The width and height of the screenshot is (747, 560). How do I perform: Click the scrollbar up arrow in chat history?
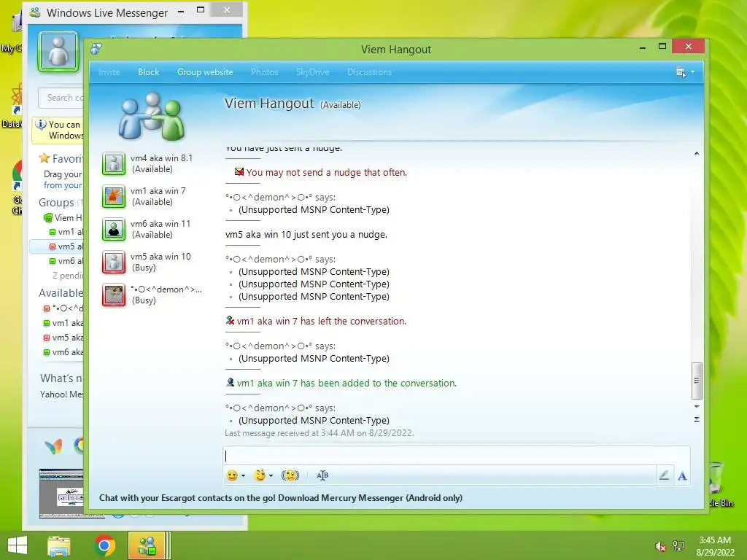coord(697,153)
